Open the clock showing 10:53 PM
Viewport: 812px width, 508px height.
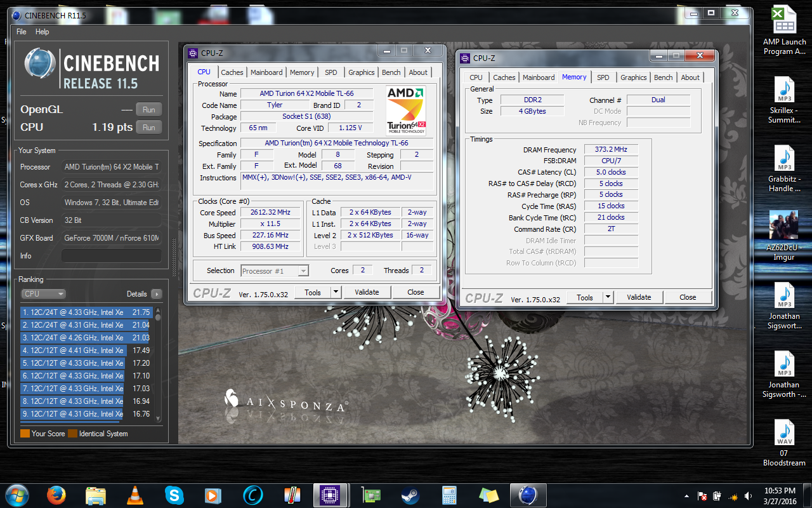(x=780, y=495)
